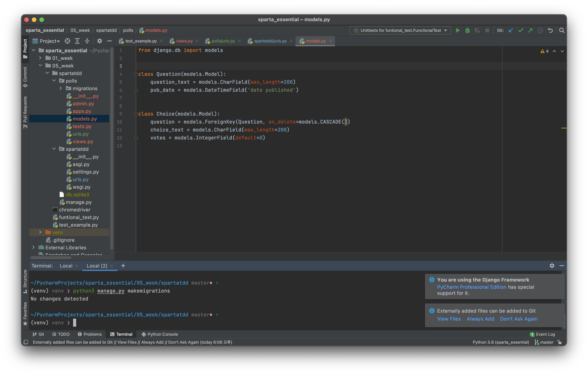Open terminal settings gear icon
The height and width of the screenshot is (374, 588).
552,266
